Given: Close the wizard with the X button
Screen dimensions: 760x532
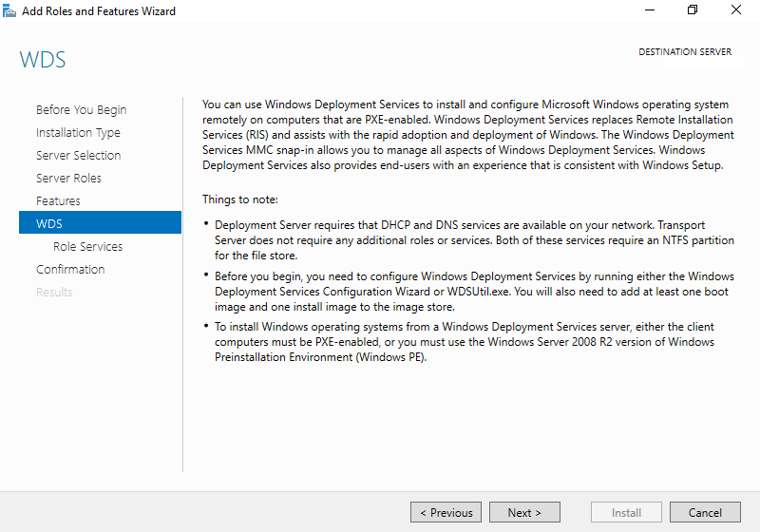Looking at the screenshot, I should coord(735,10).
